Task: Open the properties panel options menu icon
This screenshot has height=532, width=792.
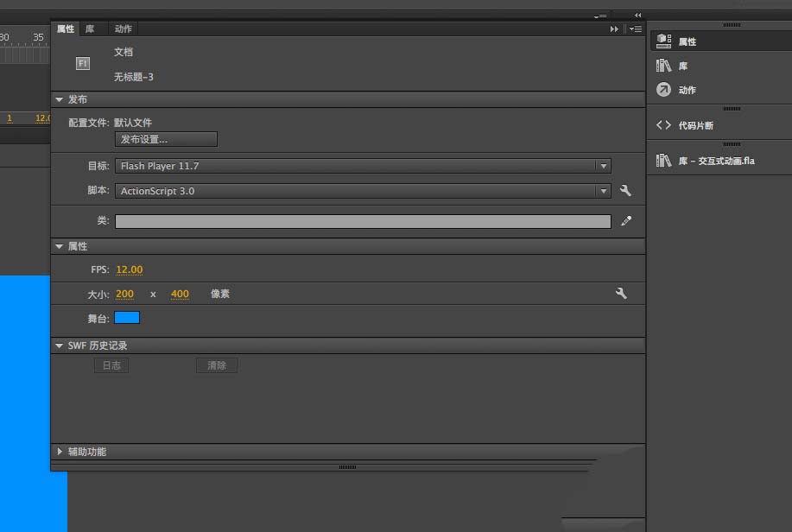Action: tap(636, 29)
